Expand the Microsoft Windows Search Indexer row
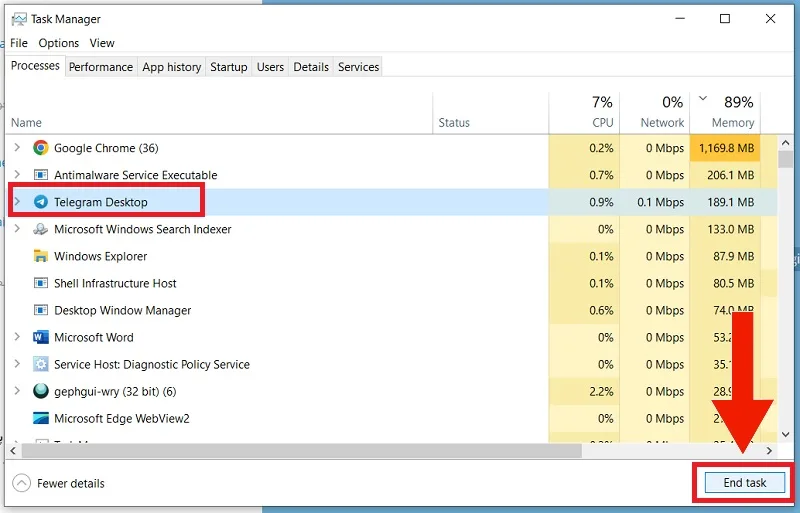 [x=17, y=229]
